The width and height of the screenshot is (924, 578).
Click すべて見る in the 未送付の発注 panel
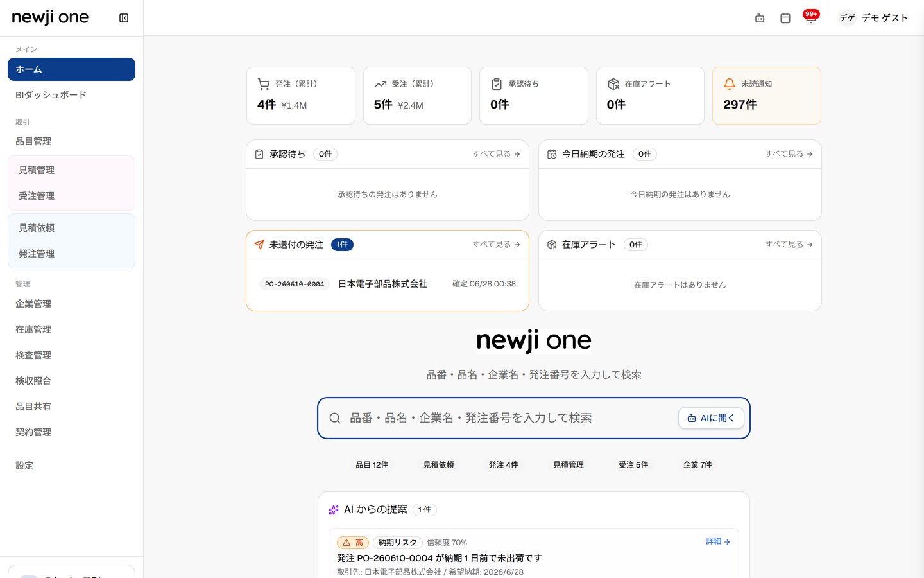click(497, 245)
